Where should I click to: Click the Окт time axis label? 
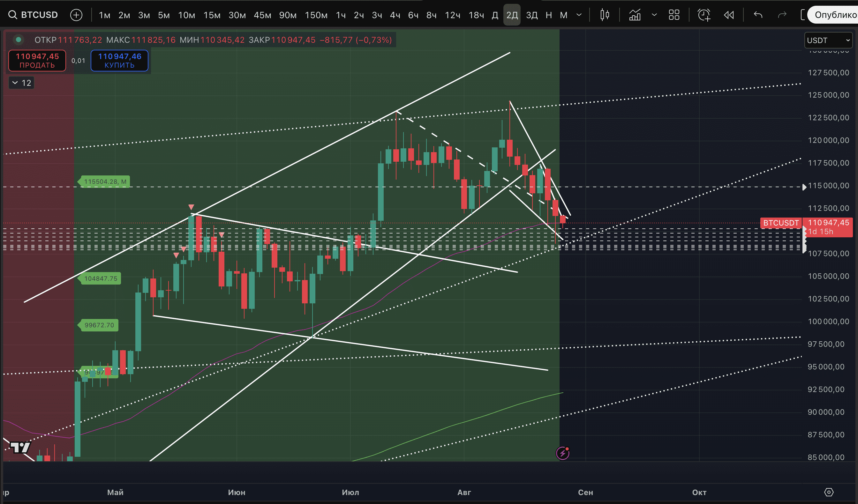(x=699, y=492)
